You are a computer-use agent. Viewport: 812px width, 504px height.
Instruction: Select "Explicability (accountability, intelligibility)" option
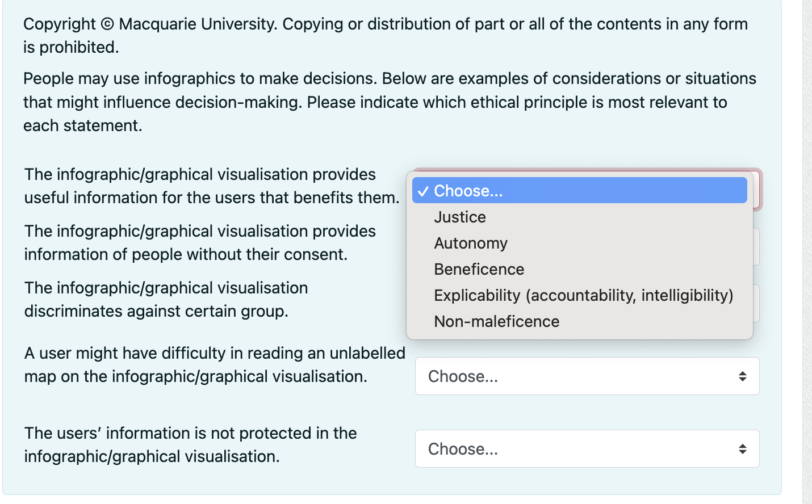[x=583, y=295]
